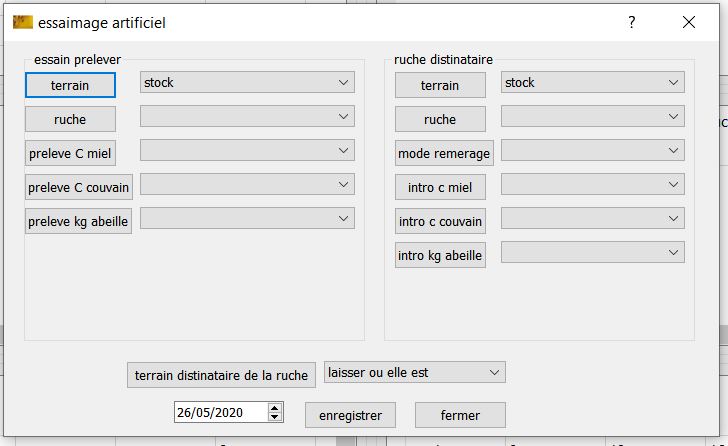Open the mode remerage dropdown

592,151
